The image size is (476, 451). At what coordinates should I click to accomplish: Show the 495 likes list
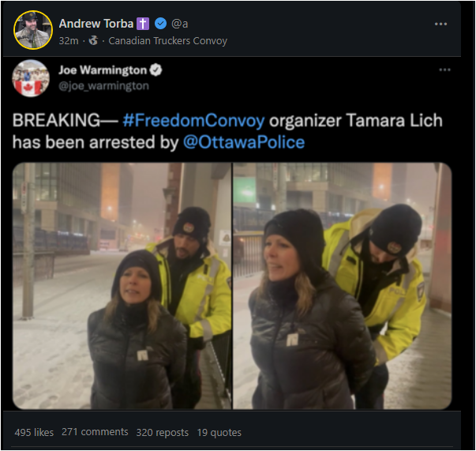[34, 432]
